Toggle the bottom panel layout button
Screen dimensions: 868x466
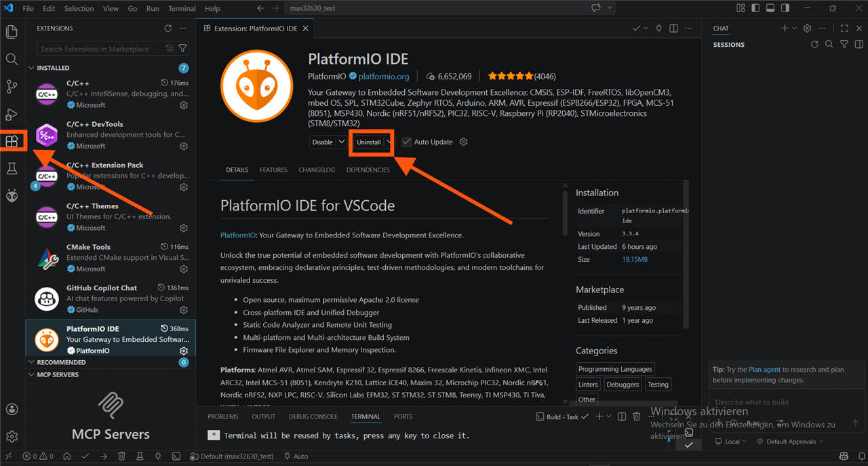tap(770, 8)
